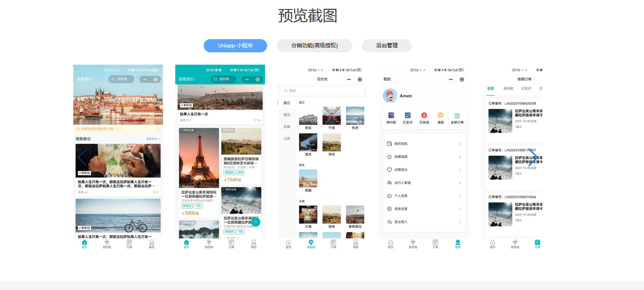Screen dimensions: 644x290
Task: Expand 出行人管理 row chevron
Action: 460,183
